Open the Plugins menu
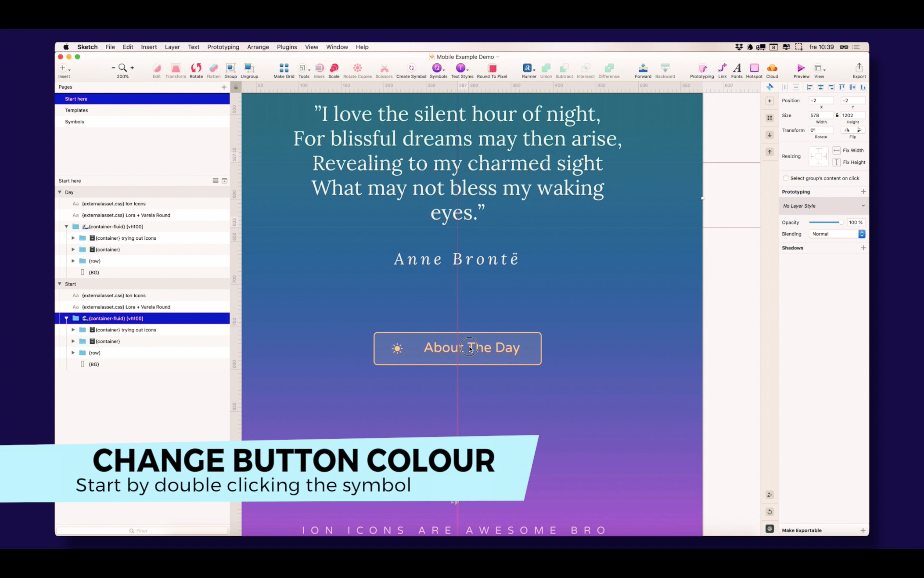Image resolution: width=924 pixels, height=578 pixels. [x=287, y=47]
